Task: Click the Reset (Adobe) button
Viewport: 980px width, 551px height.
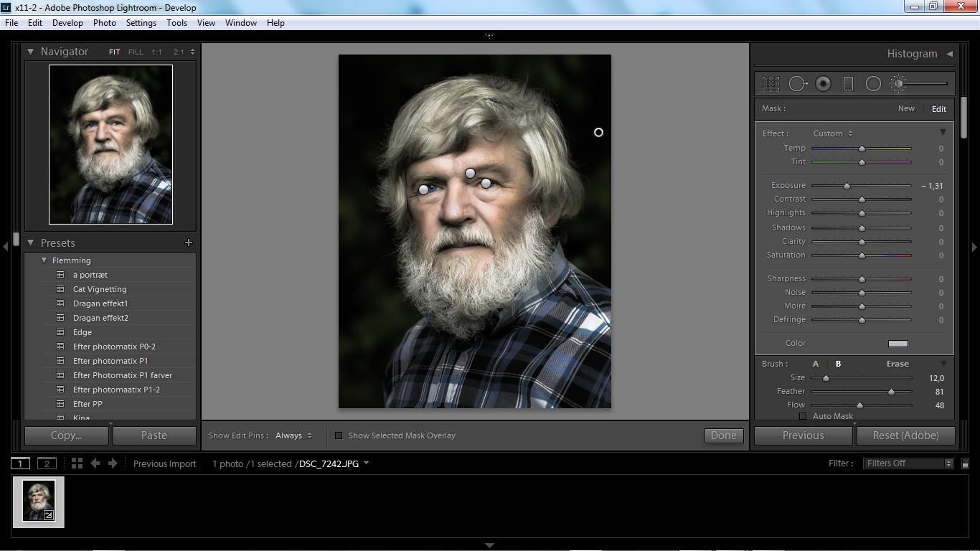Action: pyautogui.click(x=905, y=435)
